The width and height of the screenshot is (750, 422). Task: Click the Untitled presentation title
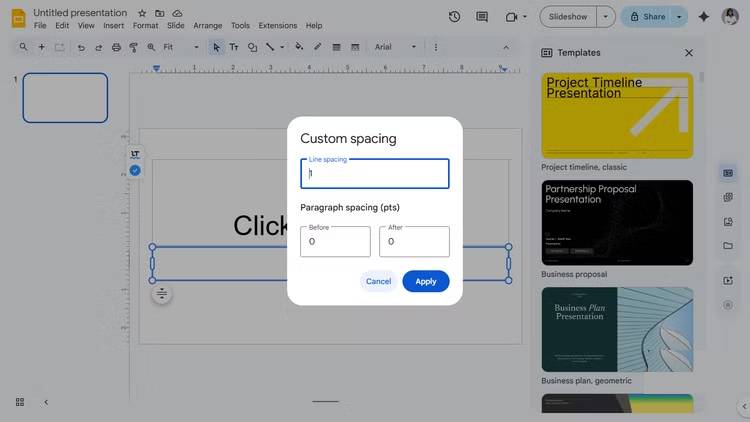click(80, 13)
